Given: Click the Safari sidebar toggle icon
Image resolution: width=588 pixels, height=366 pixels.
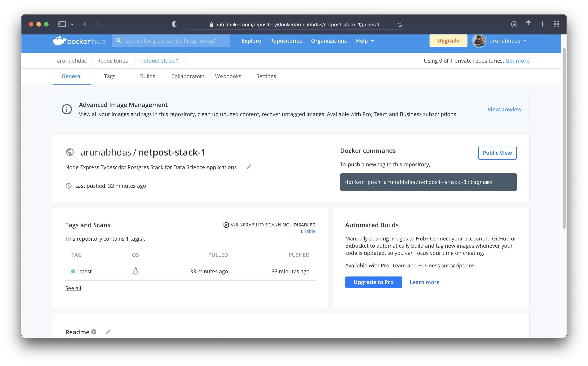Looking at the screenshot, I should click(x=62, y=24).
